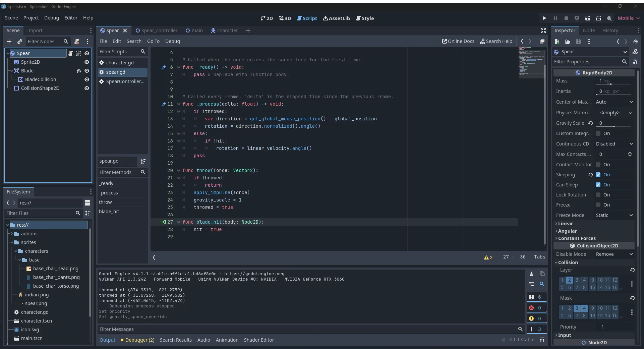Create a new resource in the Inspector
644x349 pixels.
click(x=557, y=42)
